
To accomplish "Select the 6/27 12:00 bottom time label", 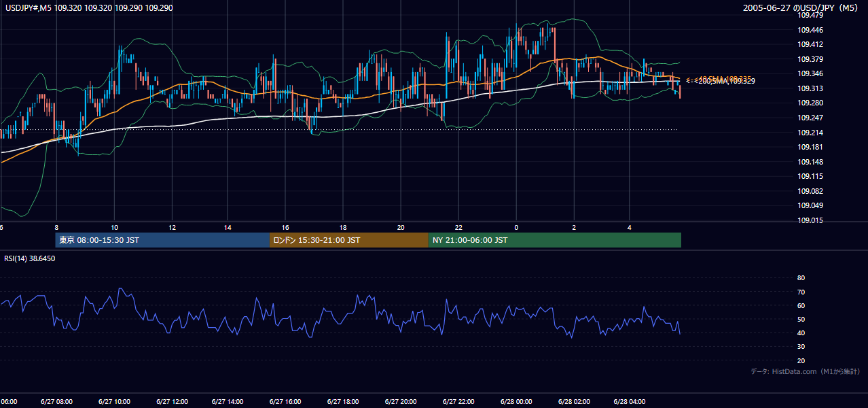I will click(x=172, y=401).
